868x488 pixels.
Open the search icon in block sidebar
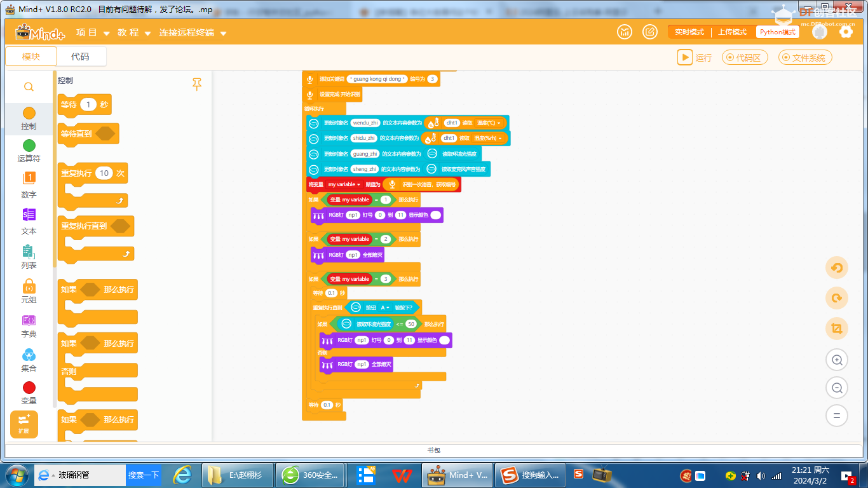[29, 86]
